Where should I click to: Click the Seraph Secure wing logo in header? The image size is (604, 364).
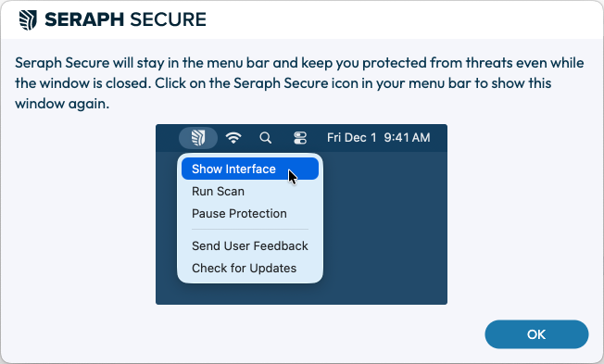28,19
